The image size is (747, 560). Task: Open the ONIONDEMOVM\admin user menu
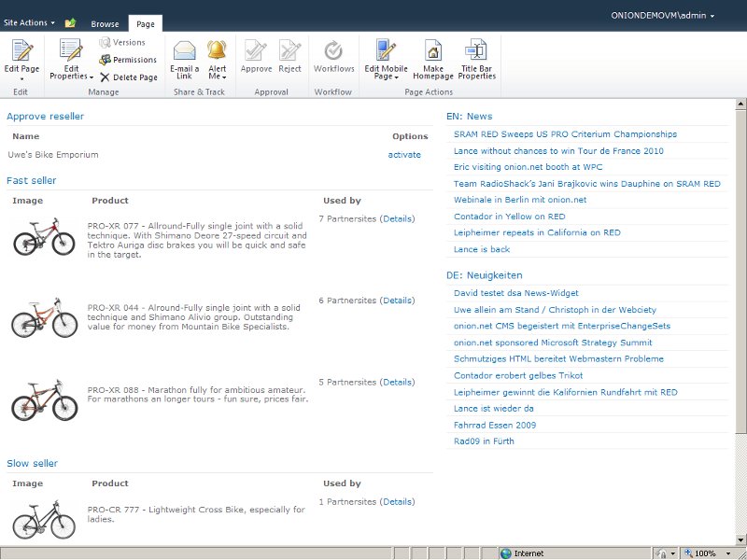point(663,16)
